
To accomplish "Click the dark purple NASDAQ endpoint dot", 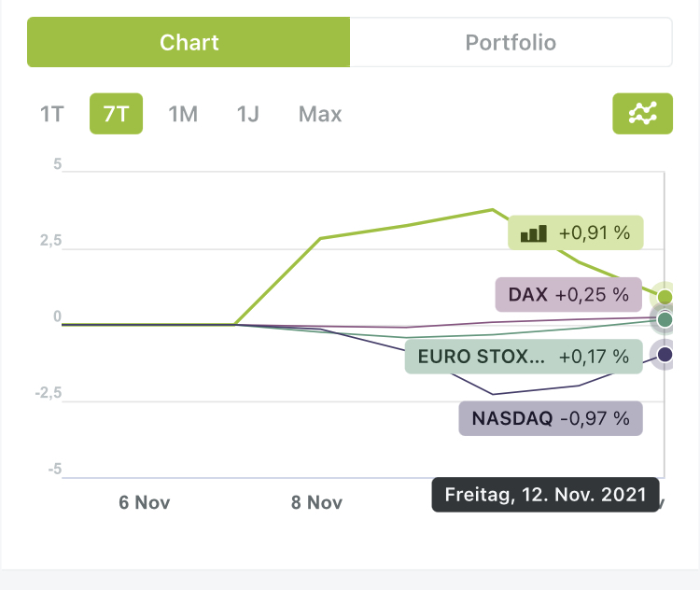I will click(665, 355).
